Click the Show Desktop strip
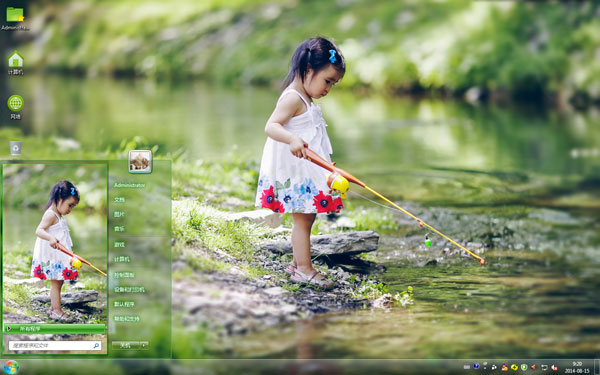The image size is (600, 375). (x=597, y=367)
